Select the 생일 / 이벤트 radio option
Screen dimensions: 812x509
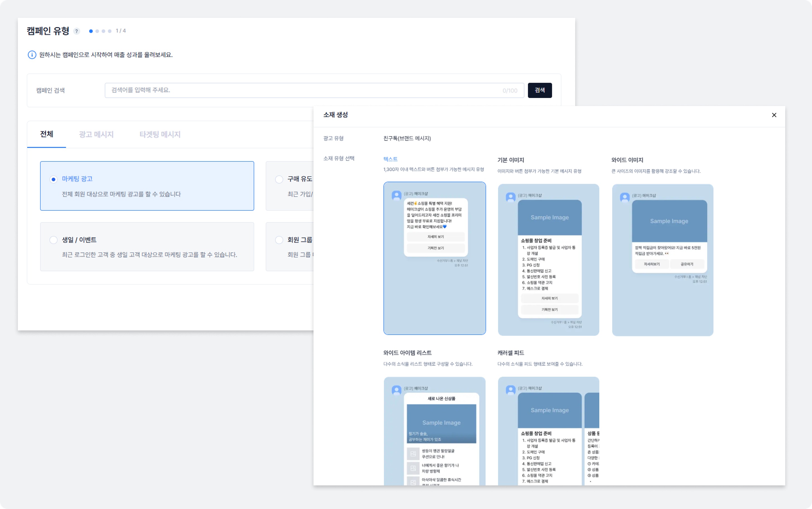pos(53,240)
